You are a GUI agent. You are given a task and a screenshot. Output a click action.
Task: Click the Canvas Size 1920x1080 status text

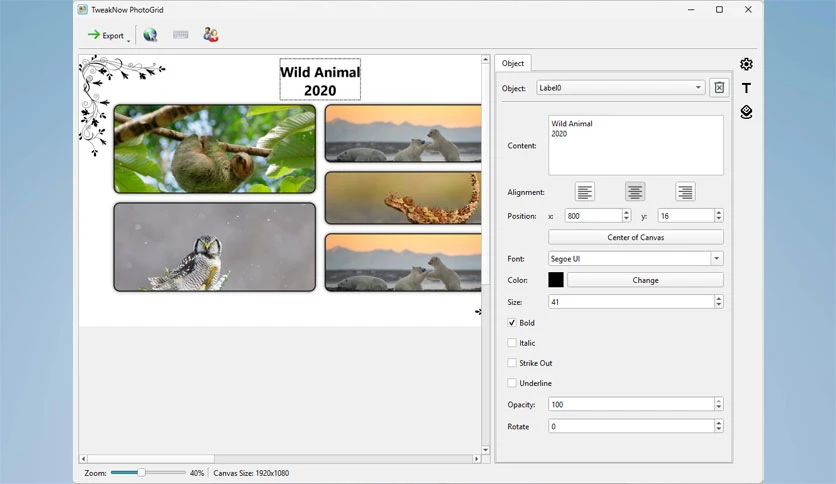251,473
